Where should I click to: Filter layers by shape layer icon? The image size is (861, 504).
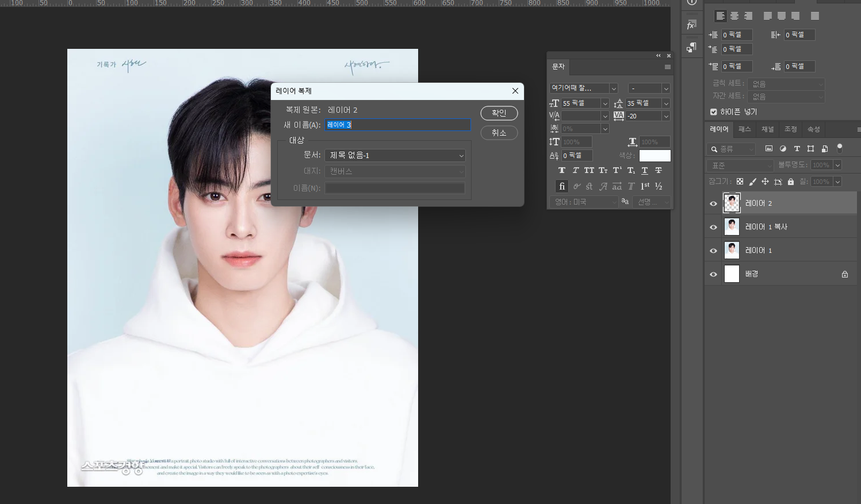(810, 149)
